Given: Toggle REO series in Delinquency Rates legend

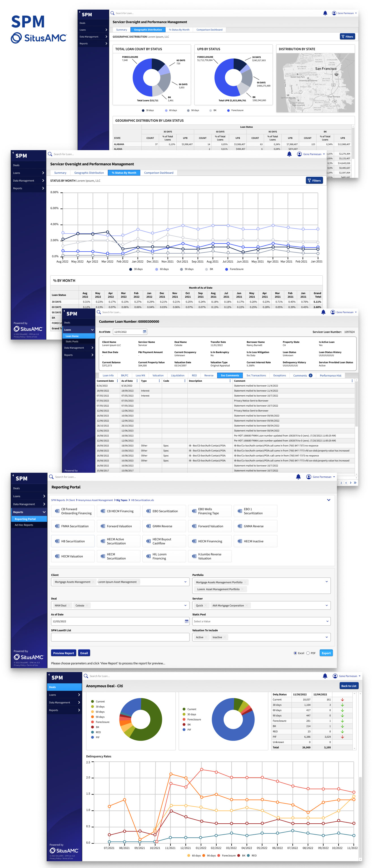Looking at the screenshot, I should 252,856.
